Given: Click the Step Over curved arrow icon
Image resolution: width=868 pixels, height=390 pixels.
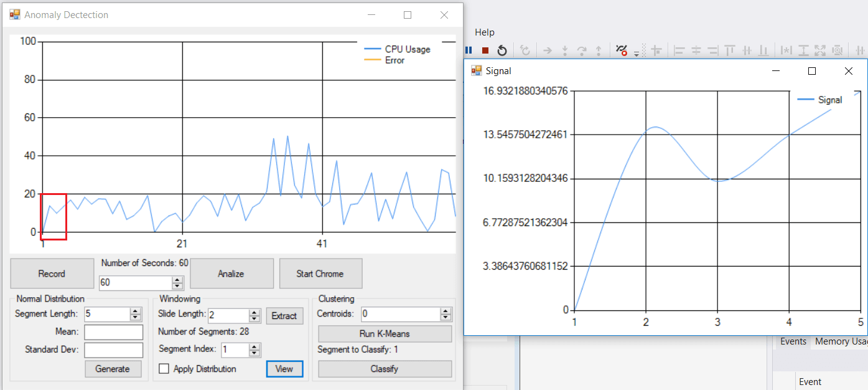Looking at the screenshot, I should click(x=582, y=50).
